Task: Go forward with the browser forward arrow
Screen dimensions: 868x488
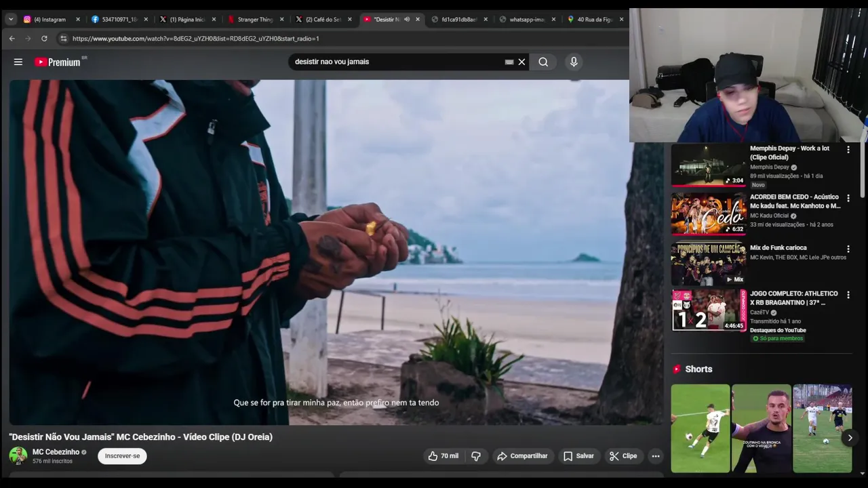Action: [x=28, y=39]
